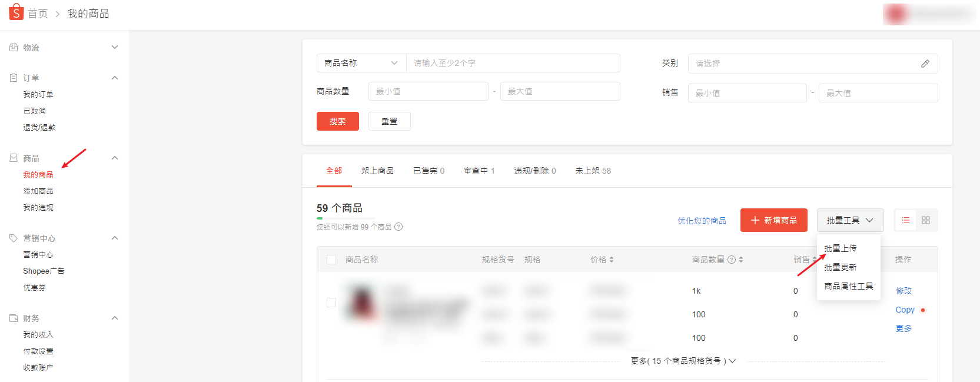Image resolution: width=980 pixels, height=382 pixels.
Task: Open 付款设置 in sidebar
Action: coord(38,351)
